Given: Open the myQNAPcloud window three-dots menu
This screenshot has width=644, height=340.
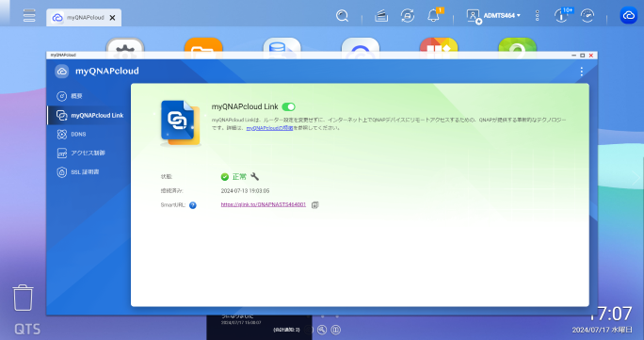Looking at the screenshot, I should (581, 72).
